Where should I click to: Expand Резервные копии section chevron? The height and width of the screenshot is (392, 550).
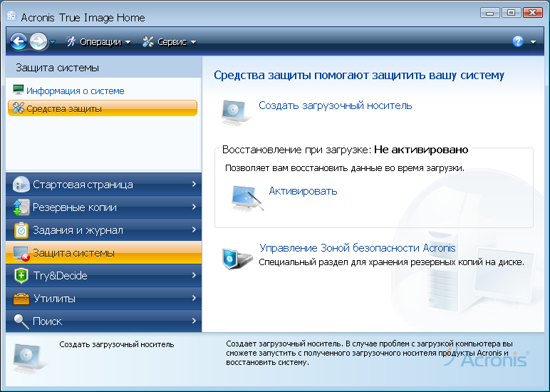[x=194, y=207]
